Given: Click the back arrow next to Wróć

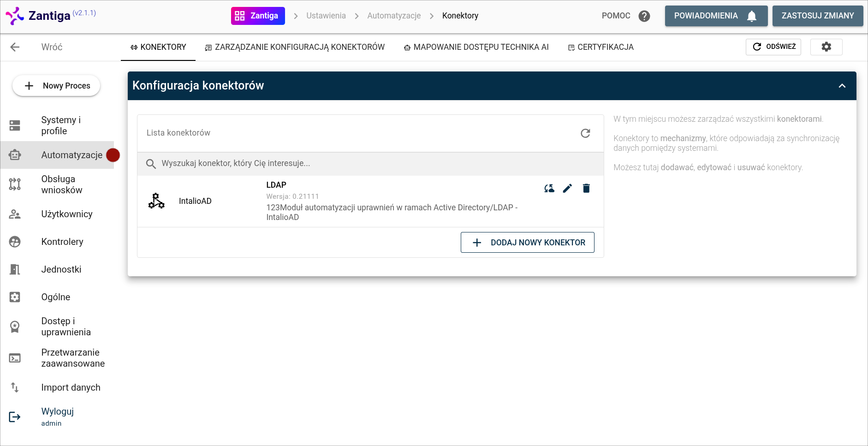Looking at the screenshot, I should click(x=15, y=47).
